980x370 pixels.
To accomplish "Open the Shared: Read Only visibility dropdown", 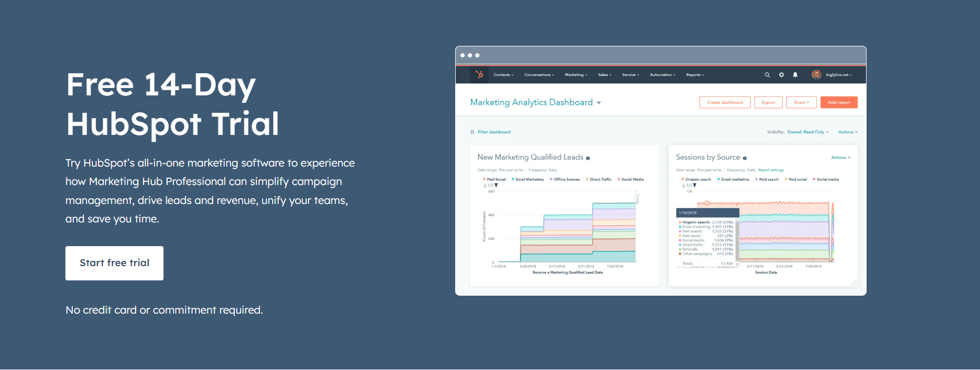I will 808,132.
